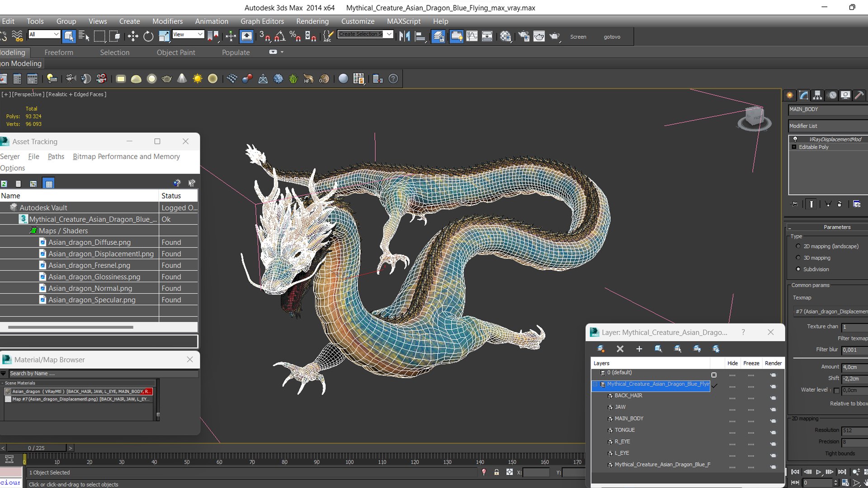Viewport: 868px width, 488px height.
Task: Click the Search by Name field
Action: 103,374
